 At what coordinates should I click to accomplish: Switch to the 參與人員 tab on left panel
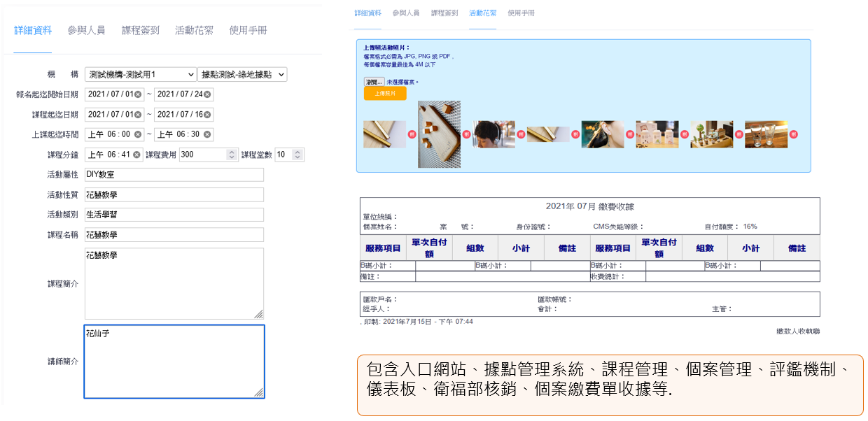pos(86,30)
